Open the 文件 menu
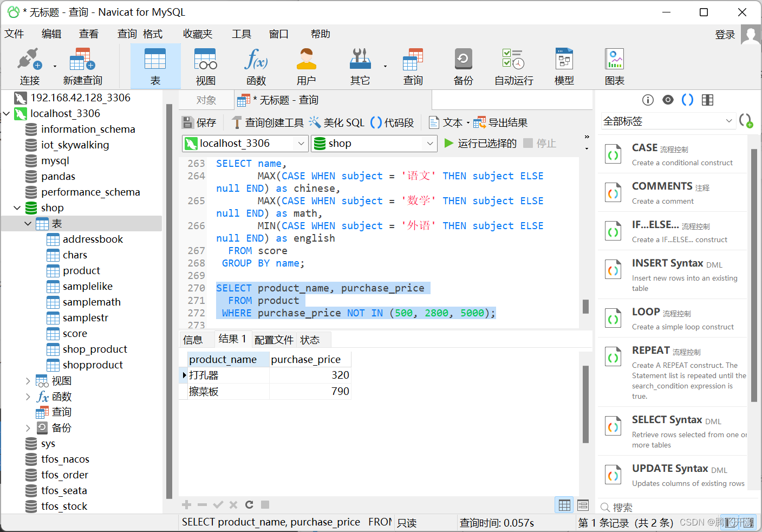Image resolution: width=762 pixels, height=532 pixels. [15, 34]
